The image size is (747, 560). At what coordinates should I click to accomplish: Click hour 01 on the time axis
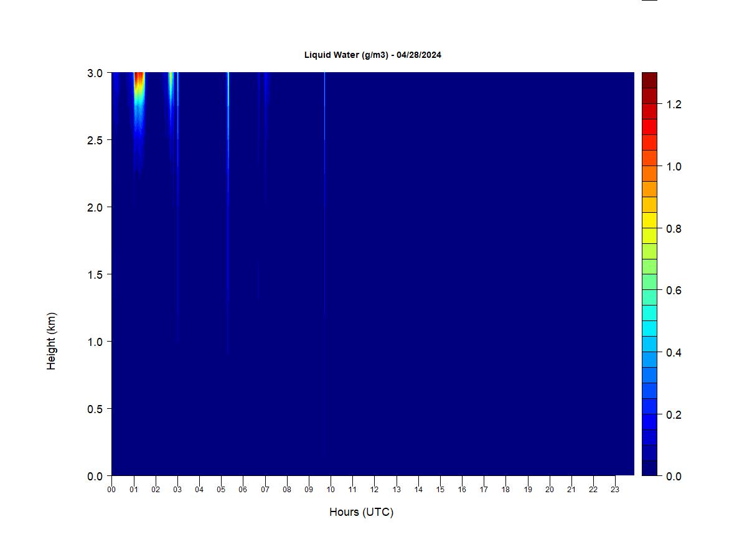tap(134, 490)
